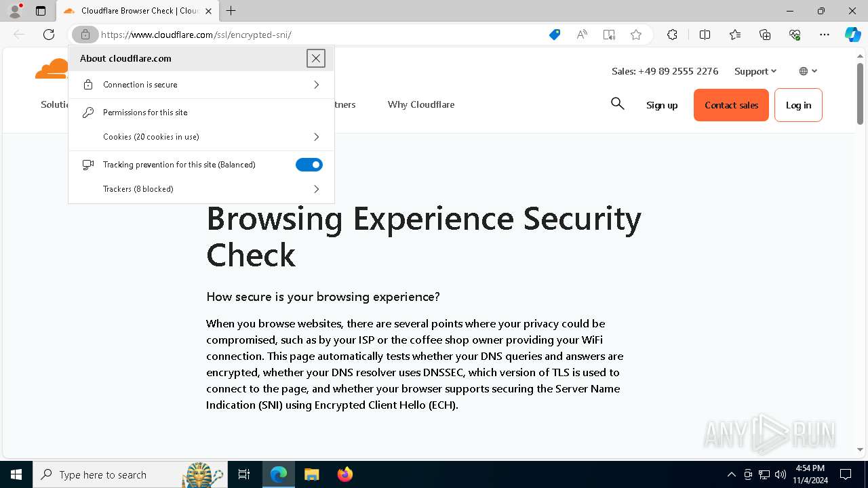Click the taskbar search box
This screenshot has width=868, height=488.
130,474
